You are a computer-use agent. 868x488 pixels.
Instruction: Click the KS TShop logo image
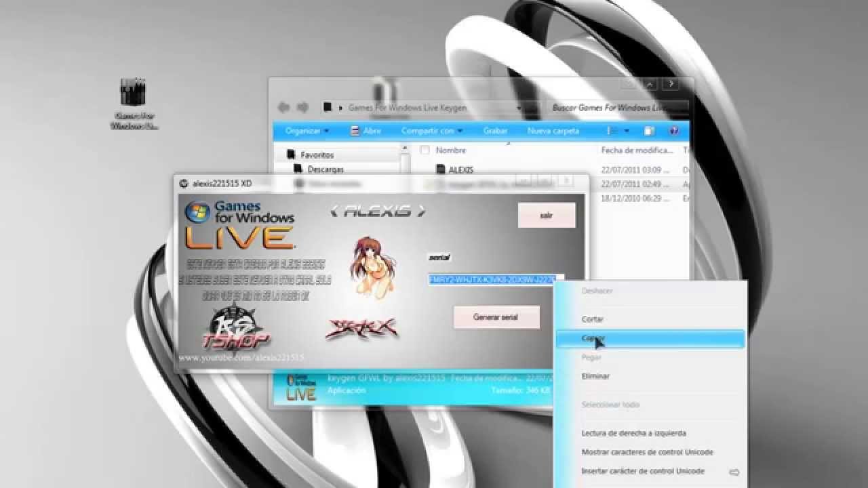[235, 329]
